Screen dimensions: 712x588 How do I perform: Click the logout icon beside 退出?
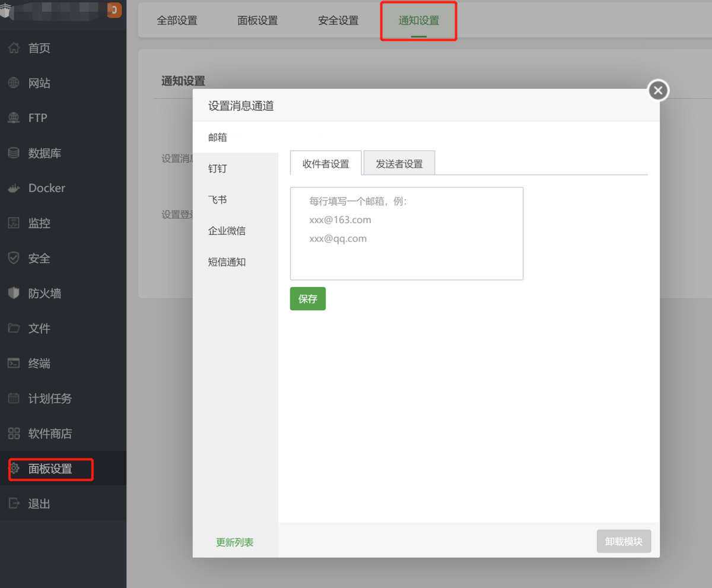(14, 503)
